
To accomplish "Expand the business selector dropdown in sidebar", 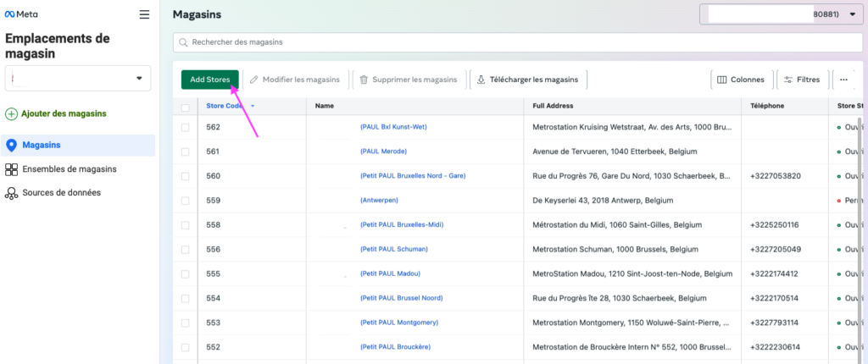I will click(77, 79).
